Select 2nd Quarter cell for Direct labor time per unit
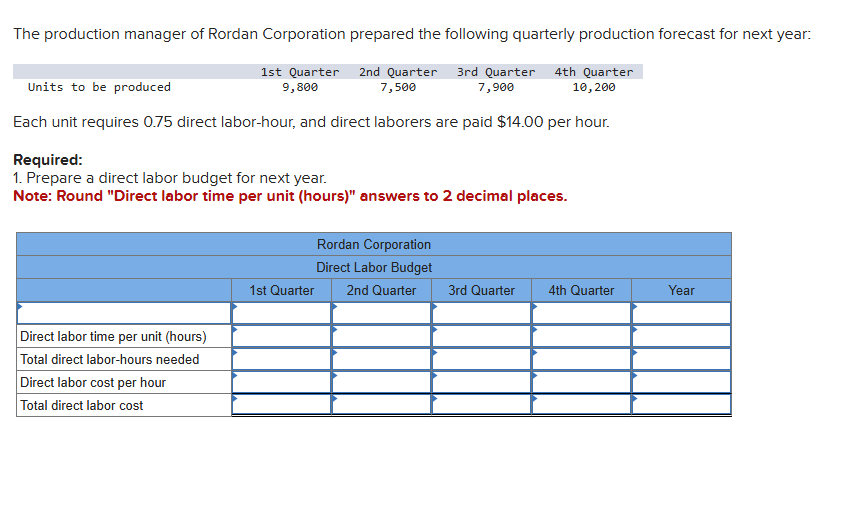This screenshot has height=522, width=858. point(381,336)
